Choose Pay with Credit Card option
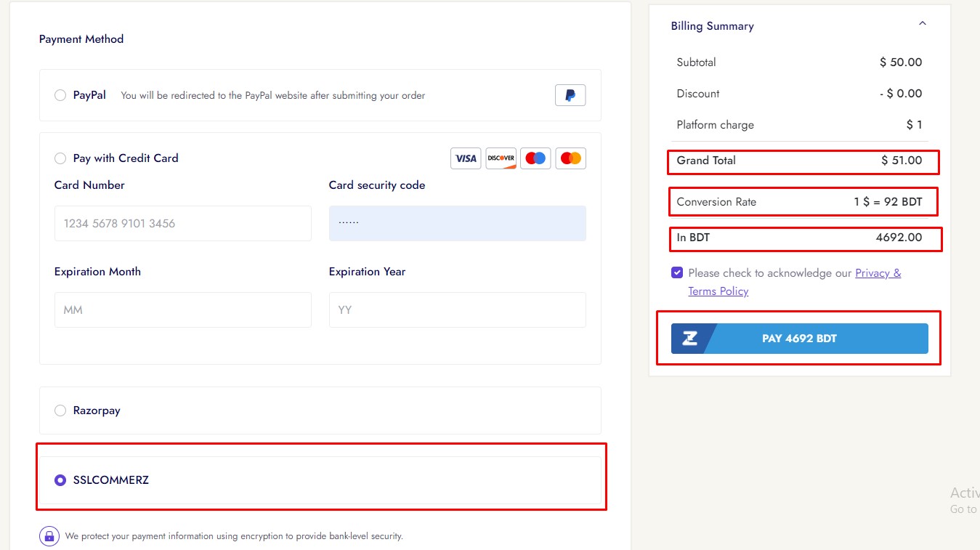This screenshot has height=550, width=980. pos(60,158)
